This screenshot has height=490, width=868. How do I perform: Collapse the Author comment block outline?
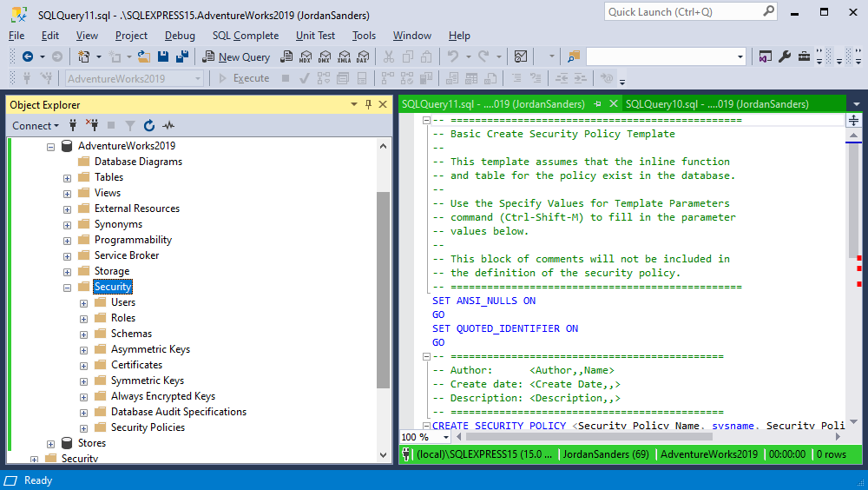point(426,356)
